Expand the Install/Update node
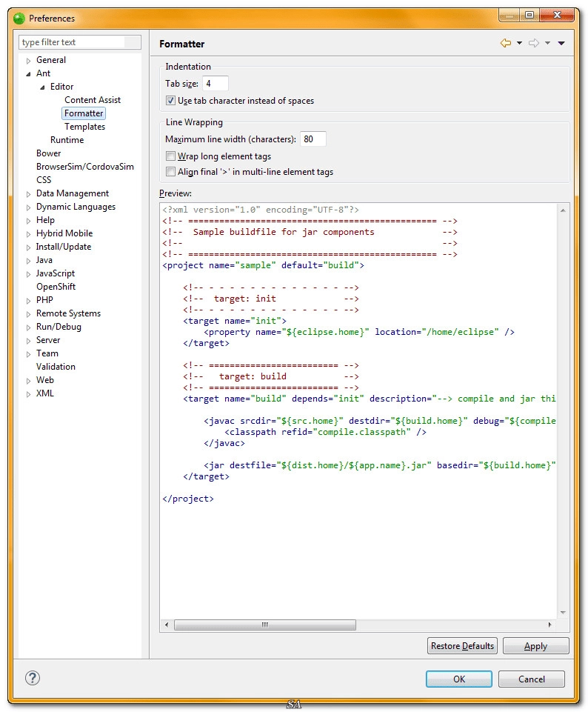This screenshot has width=588, height=712. click(x=28, y=247)
